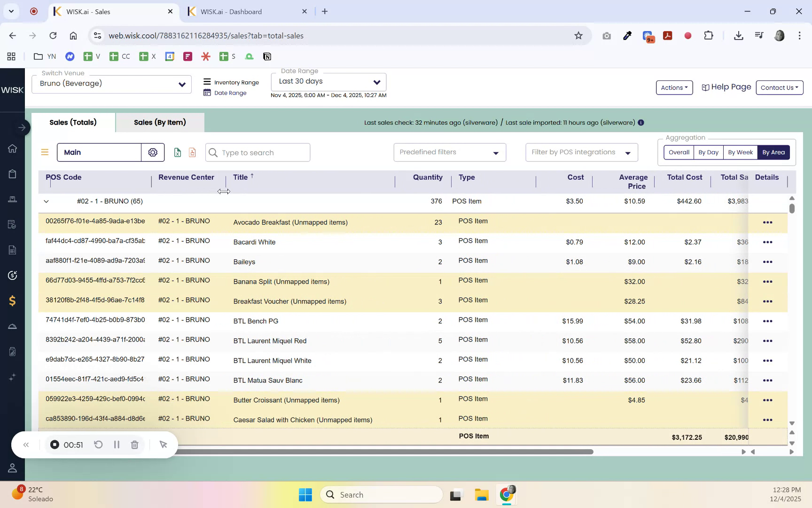Click the home icon in the left sidebar

click(x=12, y=148)
